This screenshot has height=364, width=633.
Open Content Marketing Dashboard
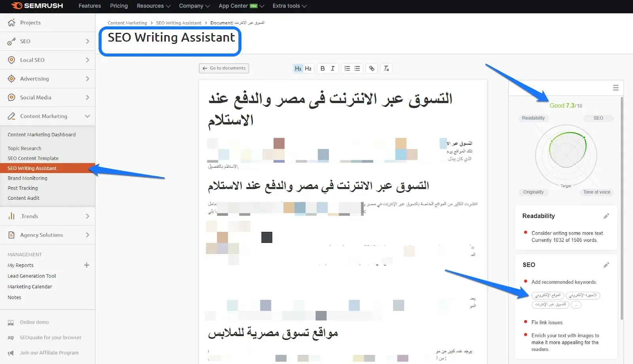point(42,135)
